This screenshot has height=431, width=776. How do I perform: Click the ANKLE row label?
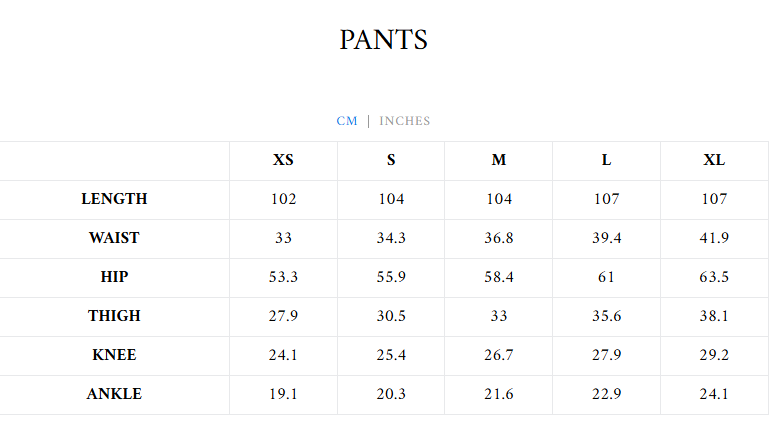pos(114,394)
